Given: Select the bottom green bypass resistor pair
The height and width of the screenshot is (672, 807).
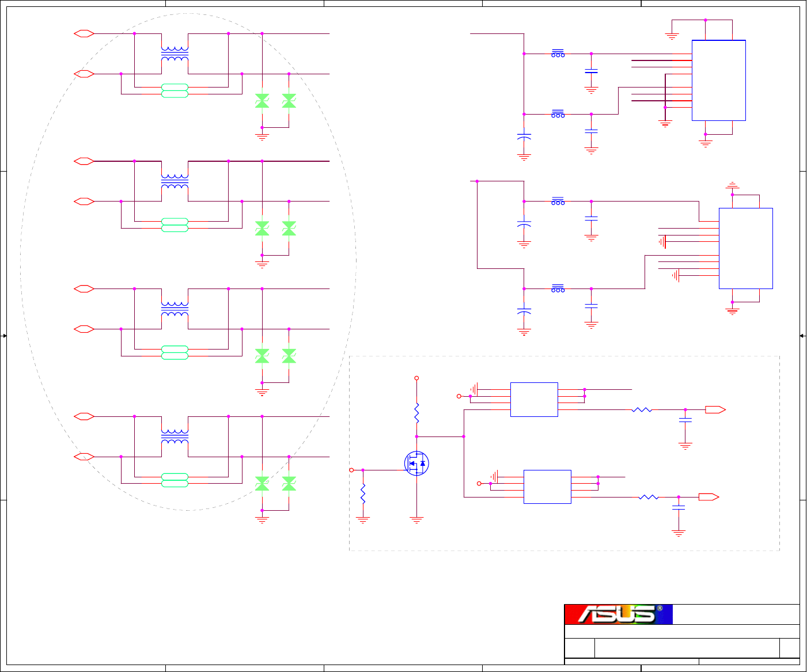Looking at the screenshot, I should click(175, 480).
